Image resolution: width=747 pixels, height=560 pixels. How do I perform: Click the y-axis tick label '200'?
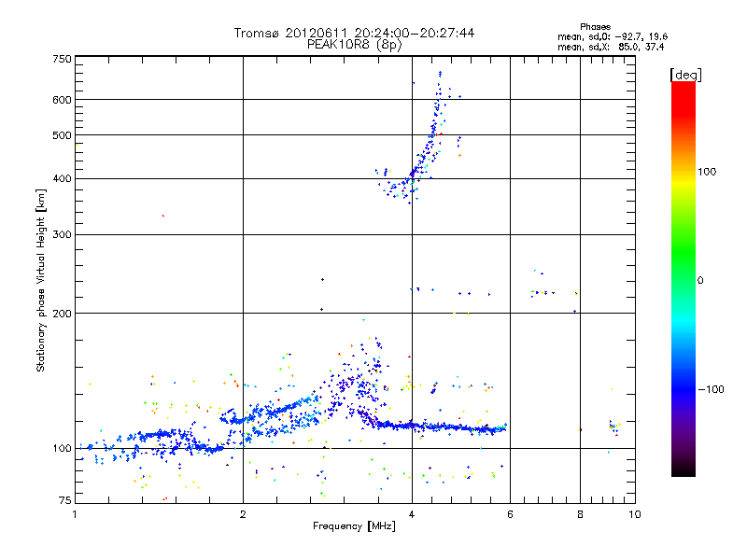(x=62, y=314)
